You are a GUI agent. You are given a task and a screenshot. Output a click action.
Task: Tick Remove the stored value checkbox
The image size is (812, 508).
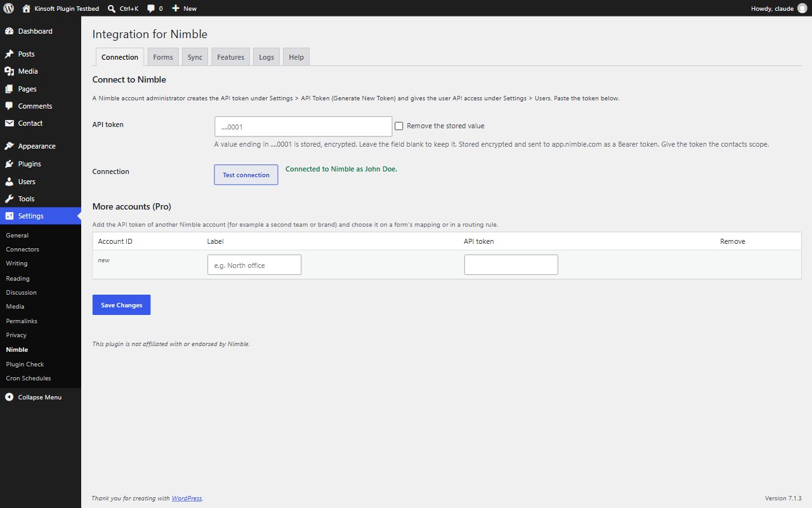pyautogui.click(x=399, y=126)
